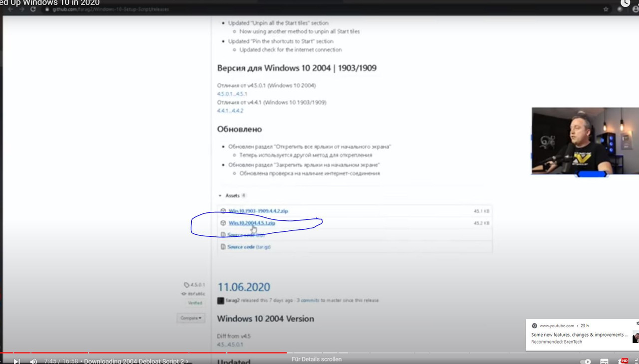This screenshot has width=639, height=364.
Task: Click the heading 'Версия для Windows 10 2004 | 1903/1909'
Action: click(297, 68)
